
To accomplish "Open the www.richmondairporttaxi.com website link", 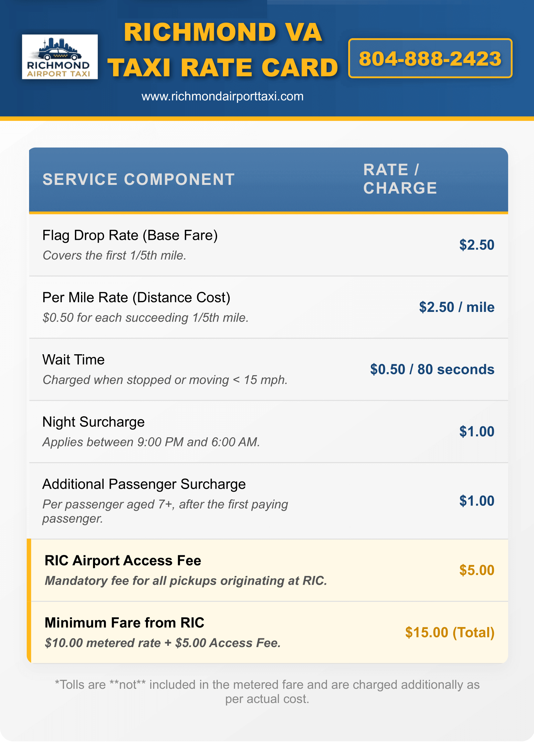I will pyautogui.click(x=222, y=96).
